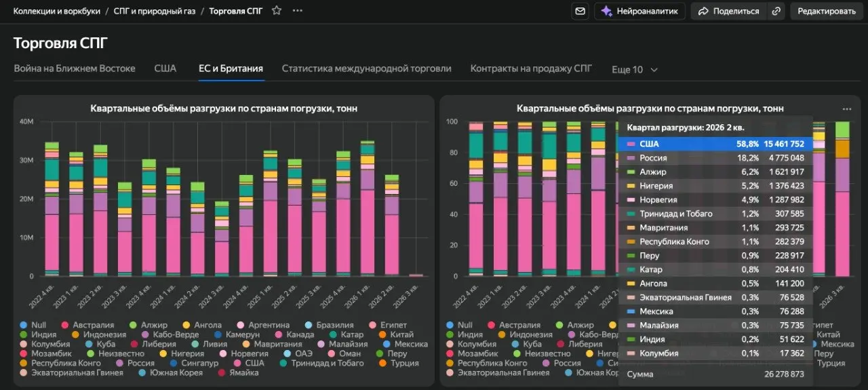Click the Россия legend color dot in left chart

tap(119, 363)
